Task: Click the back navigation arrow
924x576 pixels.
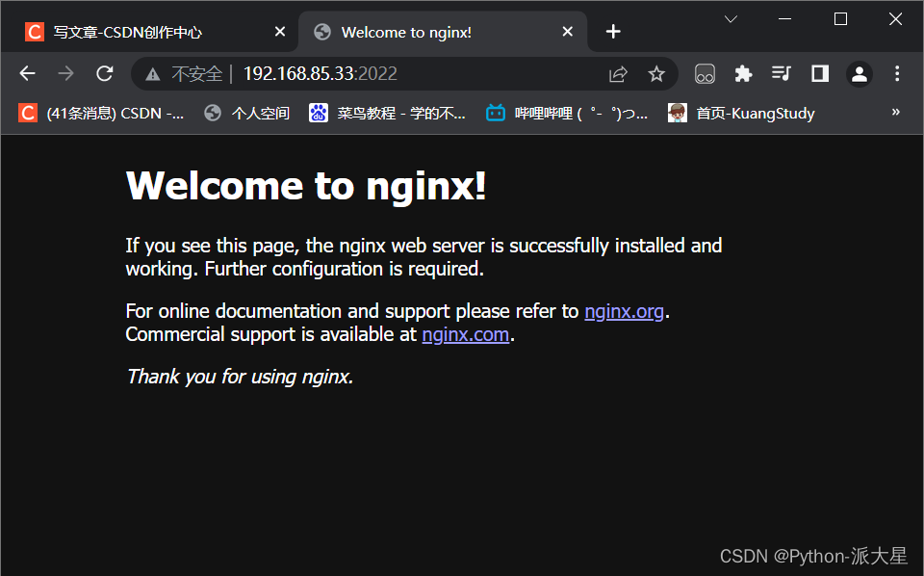Action: 27,73
